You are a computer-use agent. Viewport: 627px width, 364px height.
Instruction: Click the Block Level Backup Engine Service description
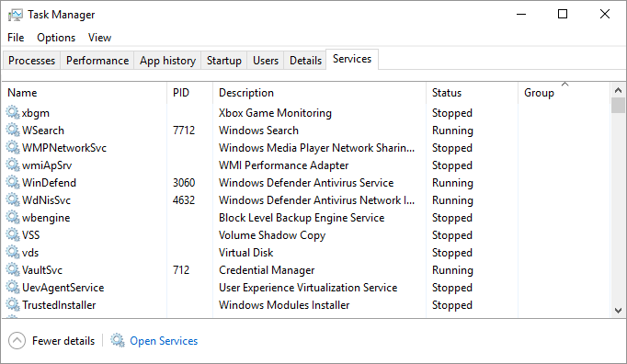click(x=302, y=218)
